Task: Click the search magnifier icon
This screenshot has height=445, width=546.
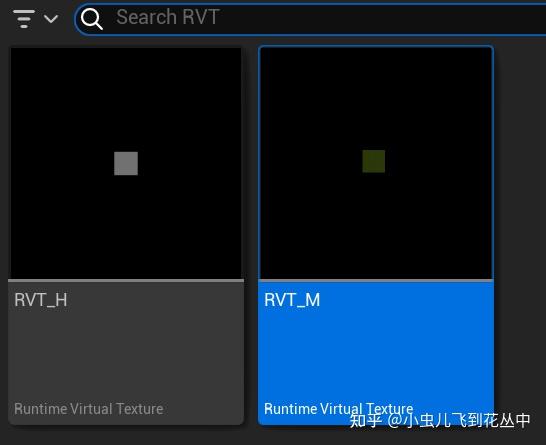Action: [92, 19]
